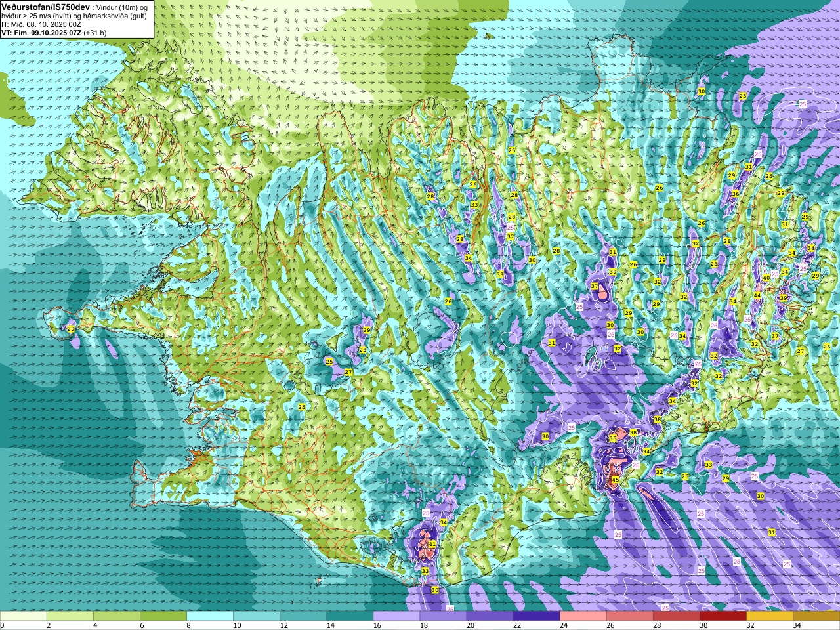Click the yellow '40' maximum gust marker
The width and height of the screenshot is (840, 630).
[766, 278]
